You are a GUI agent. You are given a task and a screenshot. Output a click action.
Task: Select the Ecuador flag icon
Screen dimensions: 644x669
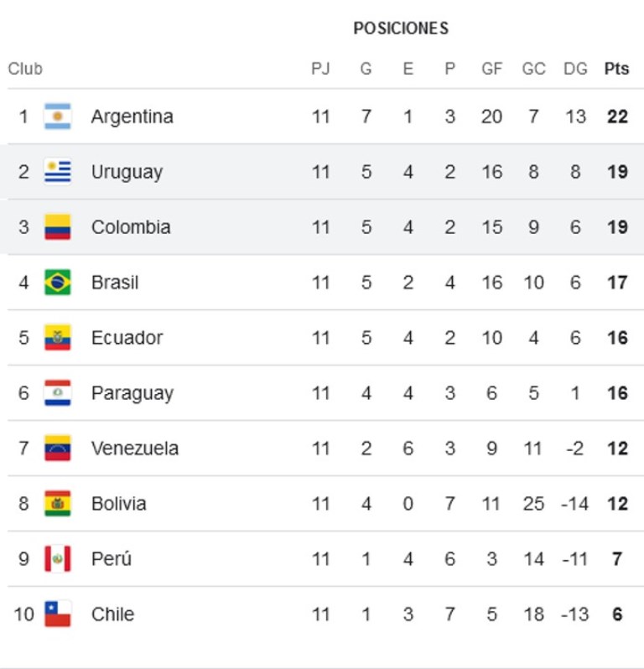[x=58, y=338]
